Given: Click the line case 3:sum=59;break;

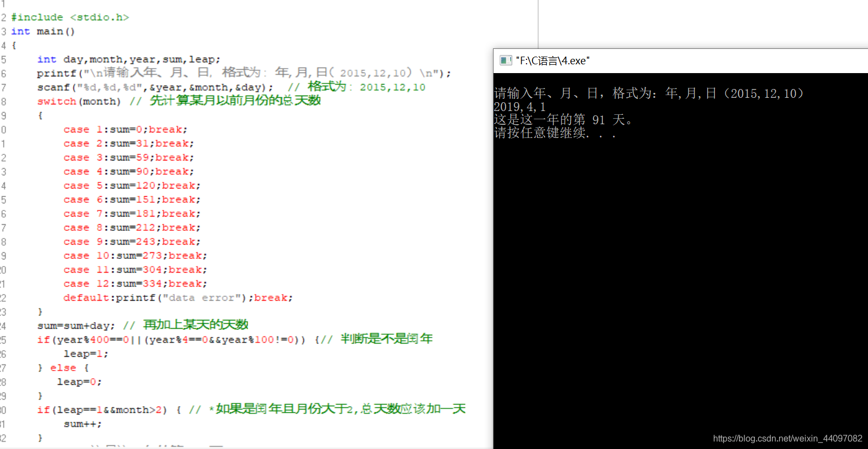Looking at the screenshot, I should pyautogui.click(x=128, y=158).
